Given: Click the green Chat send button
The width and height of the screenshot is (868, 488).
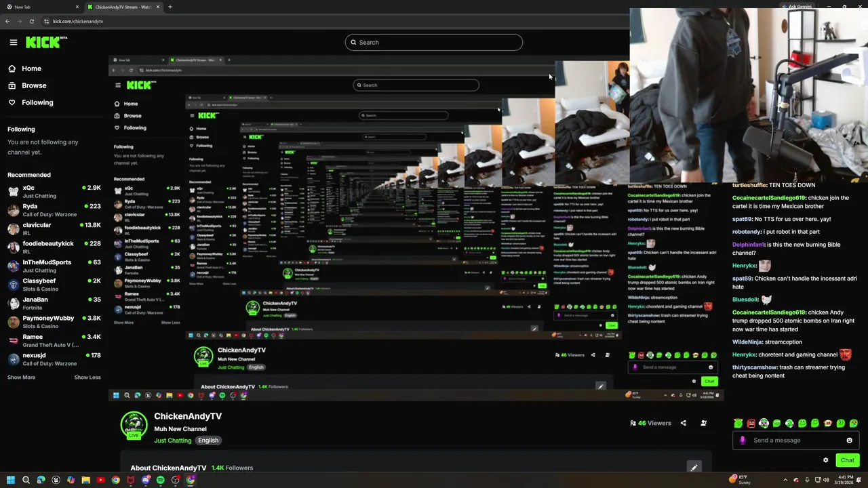Looking at the screenshot, I should pos(848,460).
